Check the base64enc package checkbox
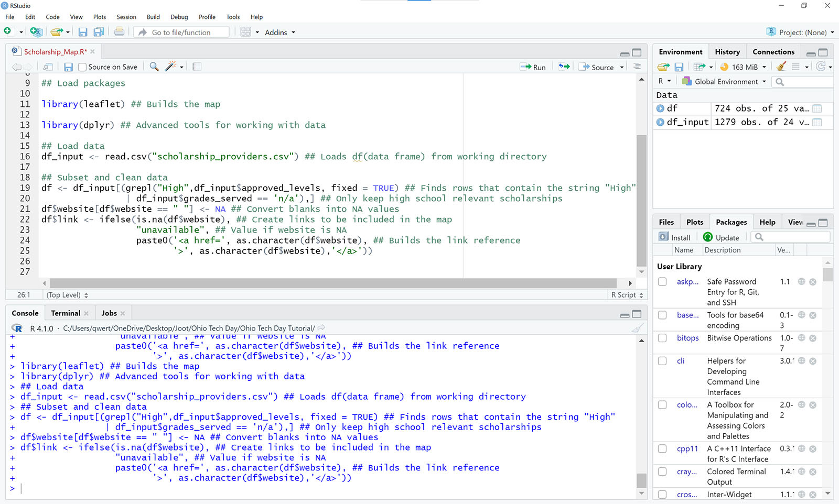Image resolution: width=839 pixels, height=504 pixels. pos(662,315)
